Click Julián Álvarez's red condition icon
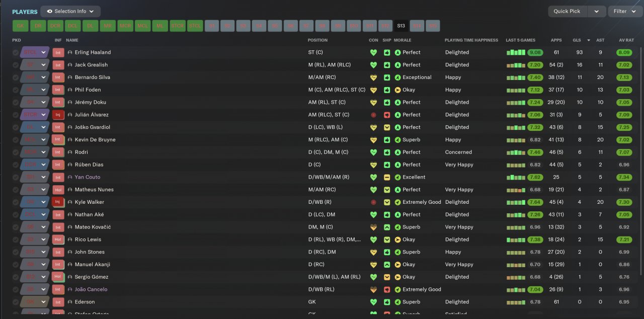Viewport: 644px width, 319px height. point(373,115)
